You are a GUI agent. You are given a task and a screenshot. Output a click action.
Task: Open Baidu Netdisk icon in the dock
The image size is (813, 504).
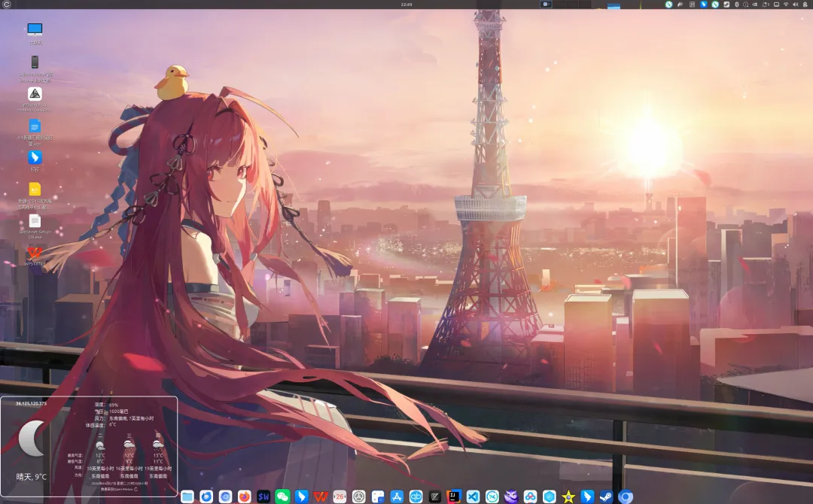pyautogui.click(x=530, y=496)
